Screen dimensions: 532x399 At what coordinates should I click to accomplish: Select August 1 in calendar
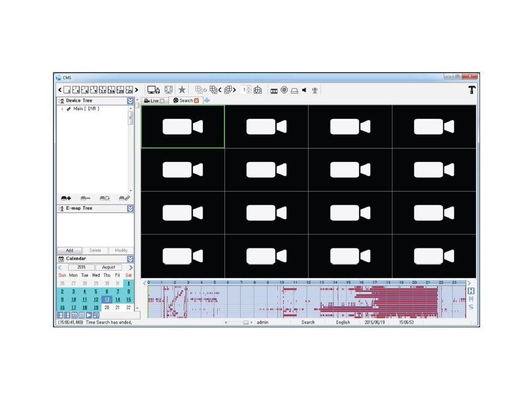click(129, 283)
